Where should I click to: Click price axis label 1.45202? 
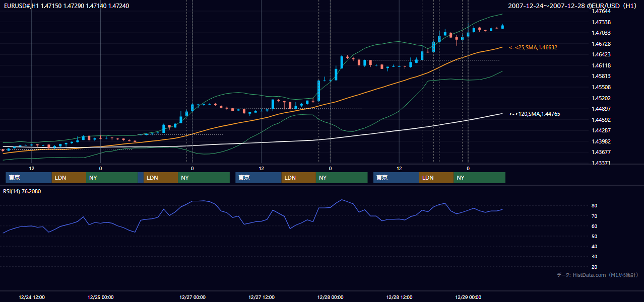click(602, 98)
